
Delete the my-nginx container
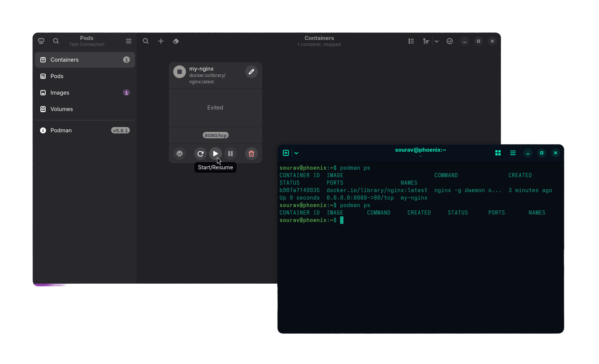(251, 154)
